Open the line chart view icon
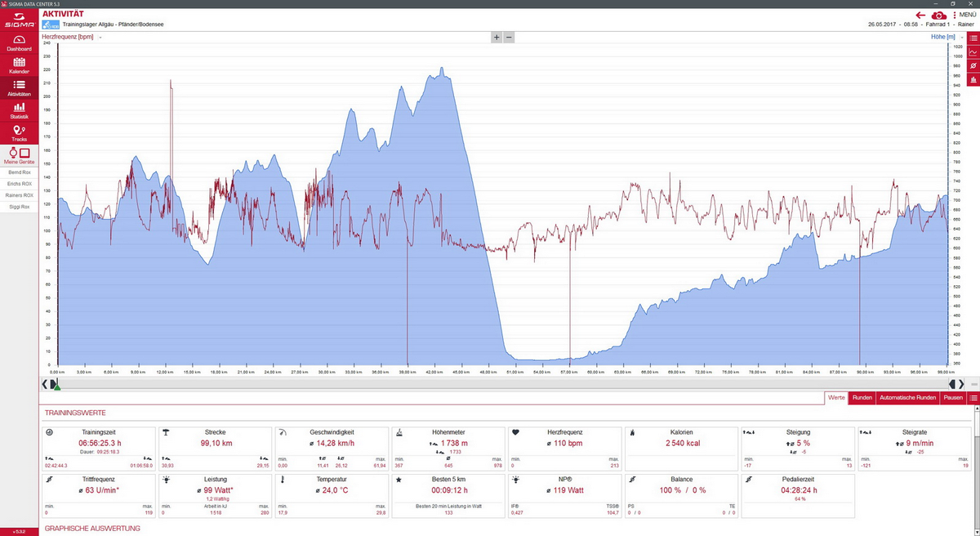 pos(973,51)
